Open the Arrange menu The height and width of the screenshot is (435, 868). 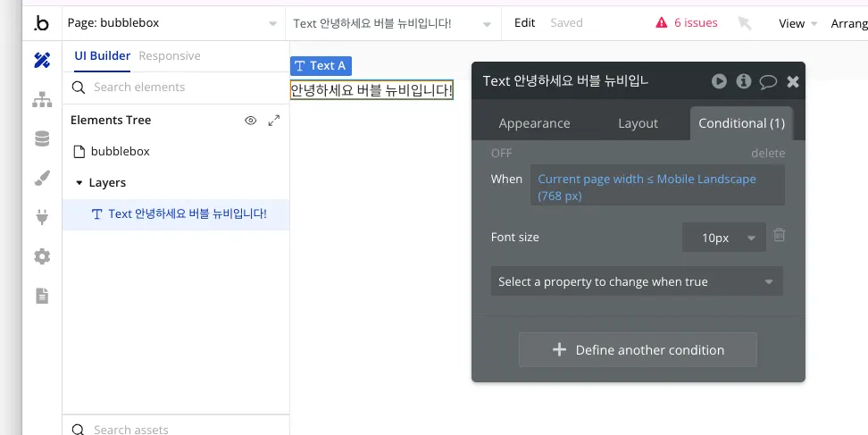tap(849, 23)
